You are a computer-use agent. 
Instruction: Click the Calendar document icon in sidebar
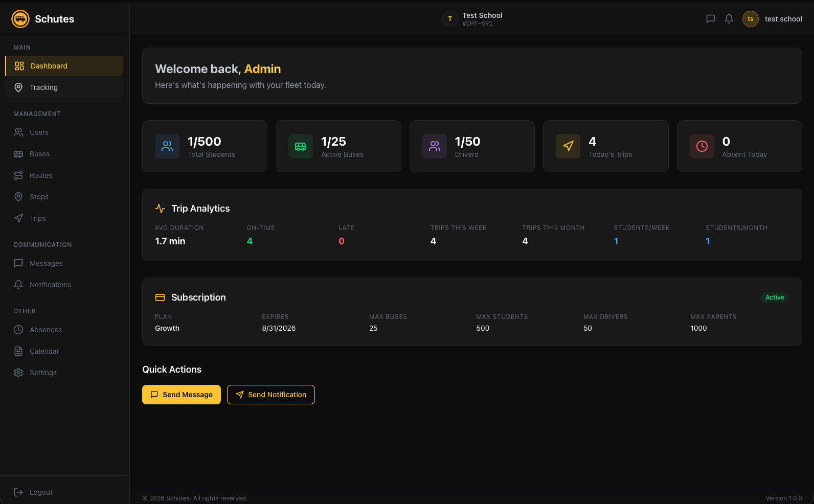tap(18, 351)
